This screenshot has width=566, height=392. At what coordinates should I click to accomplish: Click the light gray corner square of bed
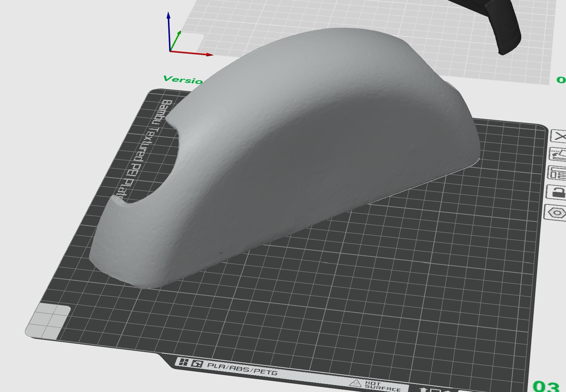coord(48,321)
